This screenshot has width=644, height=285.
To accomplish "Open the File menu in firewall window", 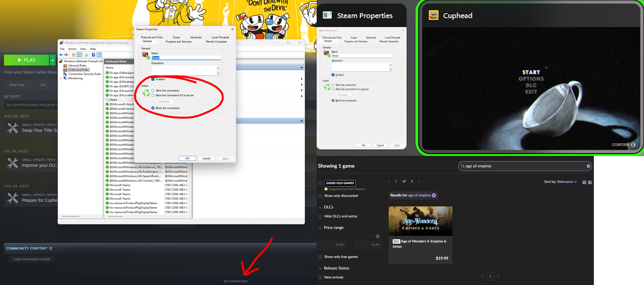I will [x=62, y=49].
